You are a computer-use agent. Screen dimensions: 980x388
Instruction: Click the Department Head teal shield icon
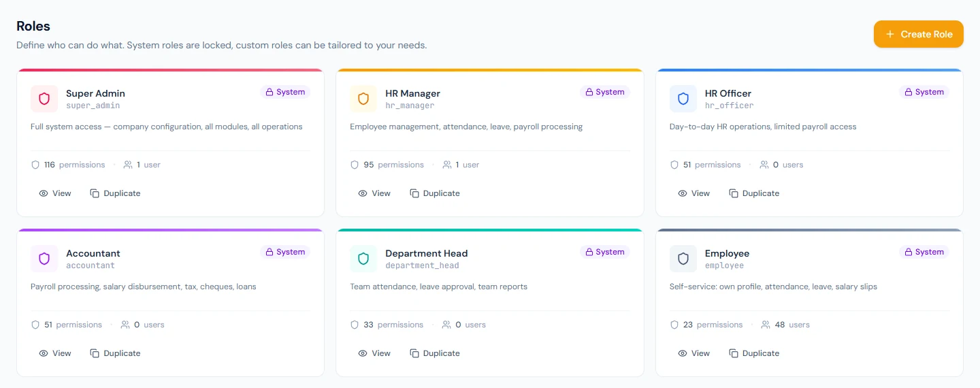coord(363,259)
